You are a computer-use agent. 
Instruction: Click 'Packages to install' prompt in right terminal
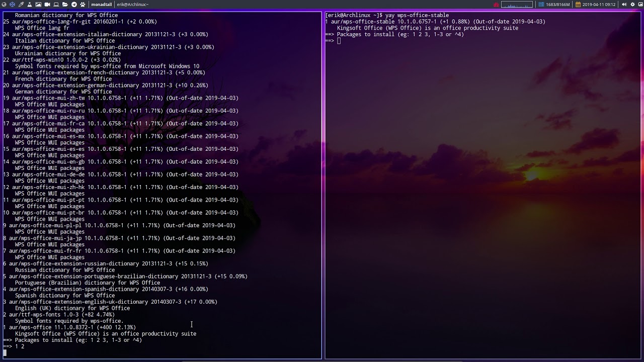point(394,34)
